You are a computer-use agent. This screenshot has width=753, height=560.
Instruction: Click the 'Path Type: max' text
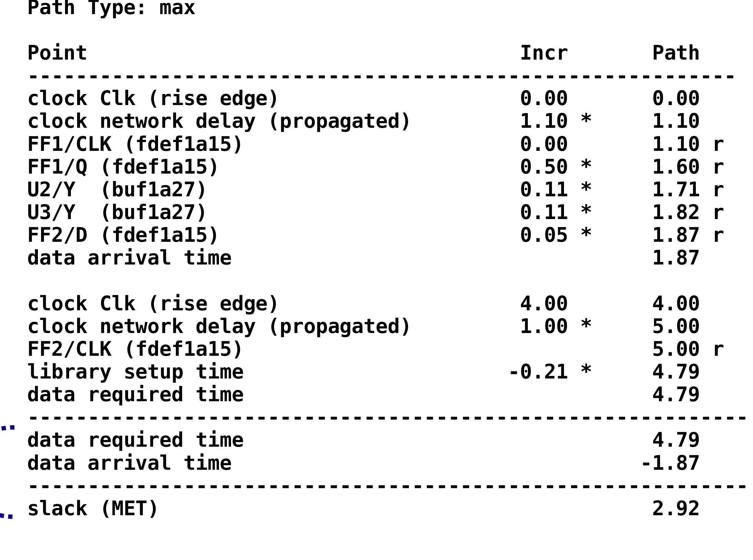tap(111, 8)
